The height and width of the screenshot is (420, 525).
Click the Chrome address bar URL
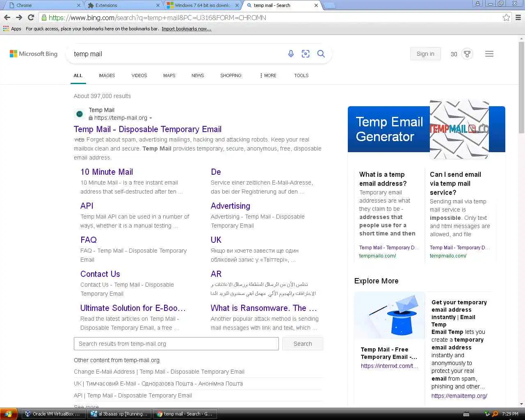point(157,18)
